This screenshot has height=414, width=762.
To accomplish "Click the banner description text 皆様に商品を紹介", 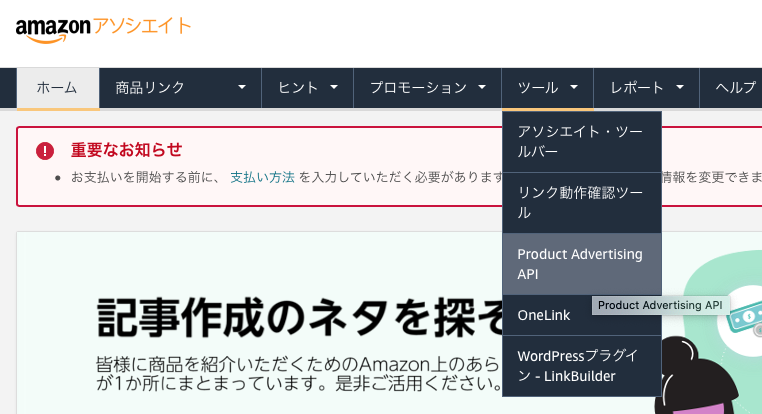I will [298, 374].
